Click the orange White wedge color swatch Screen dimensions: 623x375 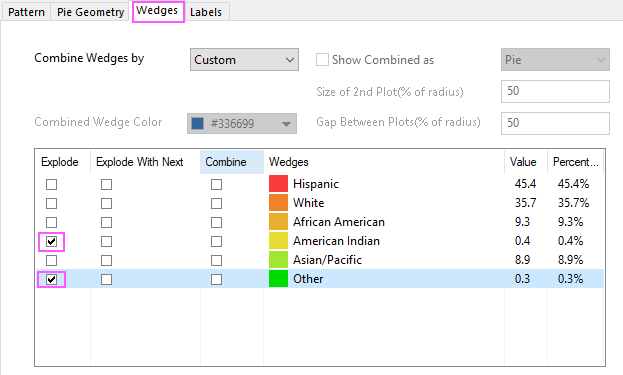(278, 203)
